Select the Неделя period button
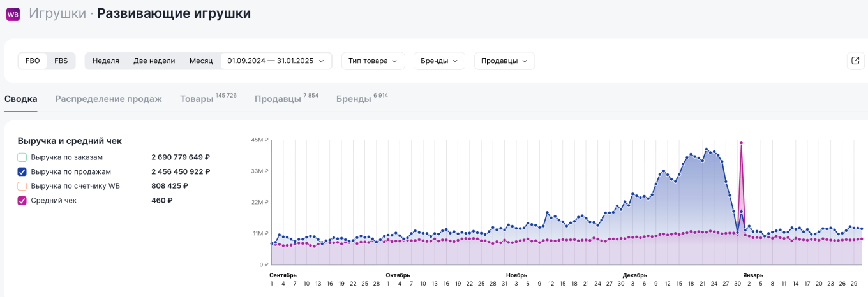Image resolution: width=868 pixels, height=297 pixels. [x=105, y=61]
